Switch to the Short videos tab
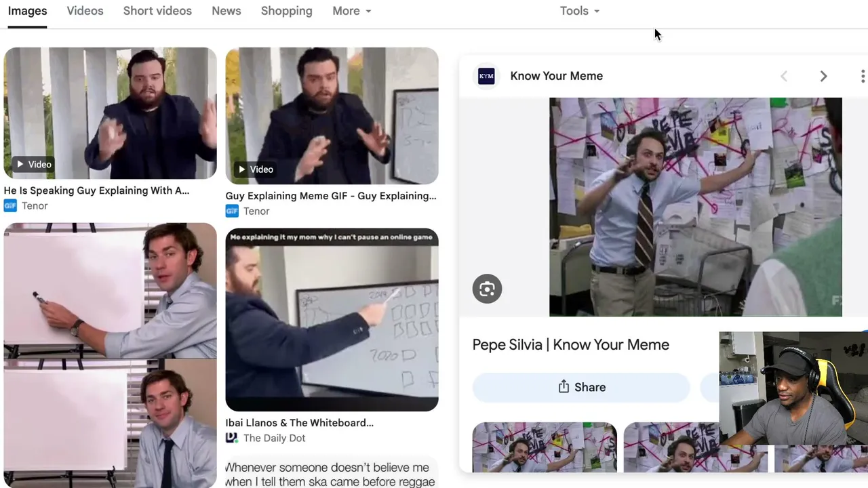This screenshot has height=488, width=868. pyautogui.click(x=157, y=11)
